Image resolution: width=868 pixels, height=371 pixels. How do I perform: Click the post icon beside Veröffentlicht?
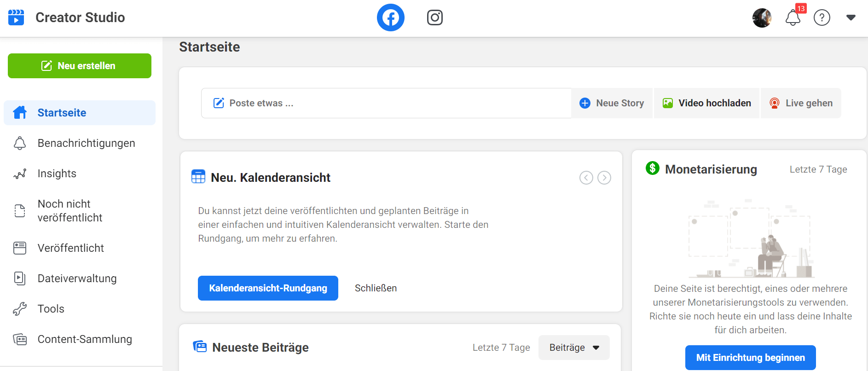coord(20,248)
